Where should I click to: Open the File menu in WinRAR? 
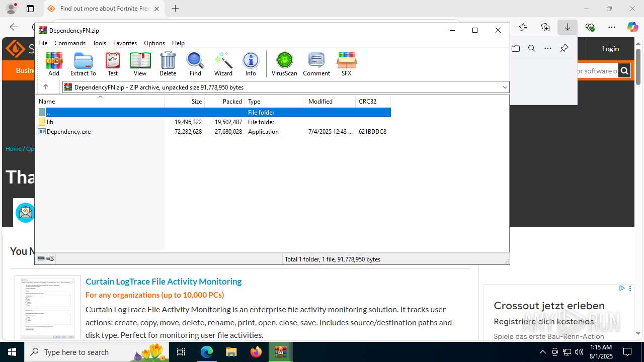[43, 43]
